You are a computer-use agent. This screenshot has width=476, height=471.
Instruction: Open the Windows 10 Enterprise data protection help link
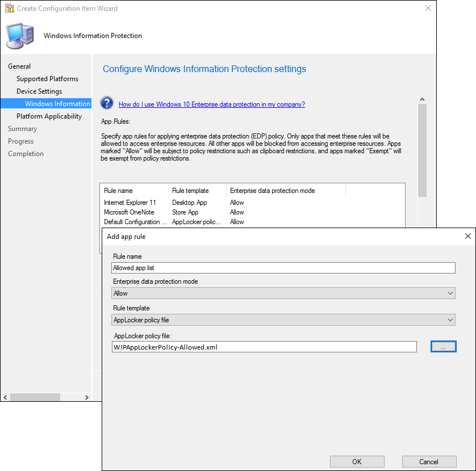pos(212,105)
